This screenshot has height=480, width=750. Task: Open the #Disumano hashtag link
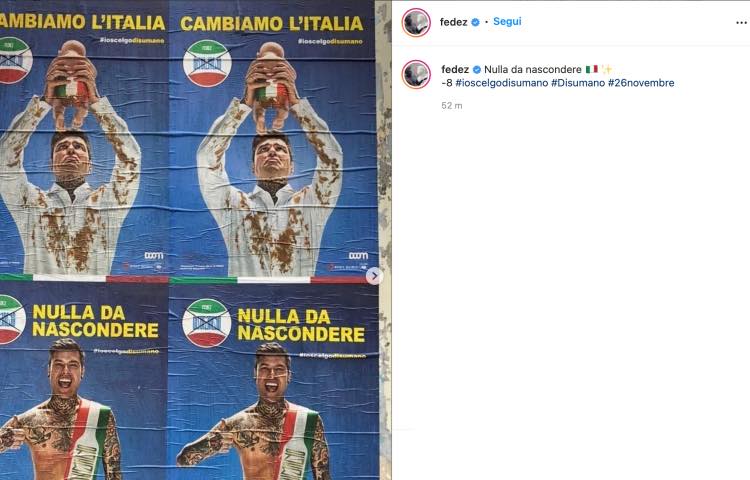(578, 83)
